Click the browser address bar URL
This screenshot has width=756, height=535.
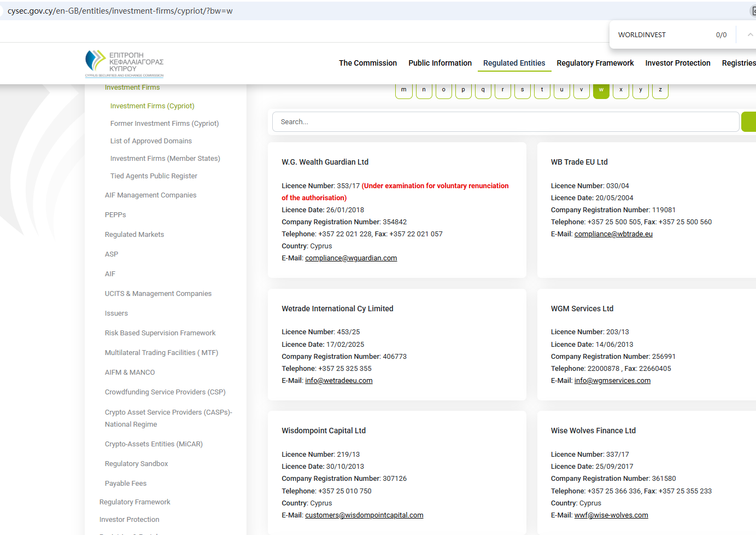click(x=120, y=11)
